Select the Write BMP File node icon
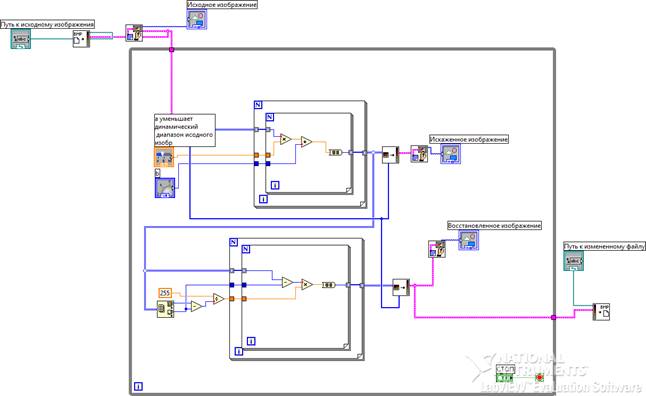The width and height of the screenshot is (646, 396). point(602,312)
